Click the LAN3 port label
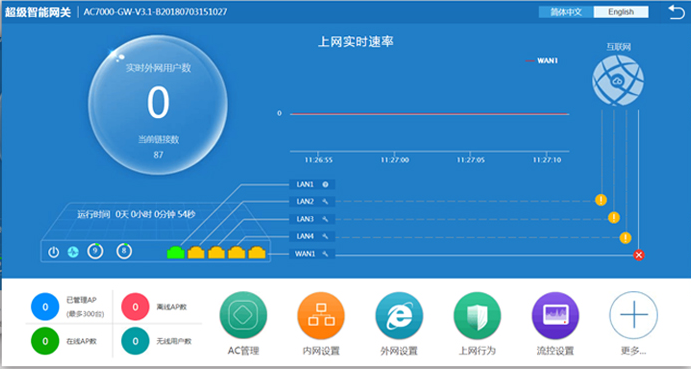Viewport: 691px width, 369px height. (x=305, y=219)
